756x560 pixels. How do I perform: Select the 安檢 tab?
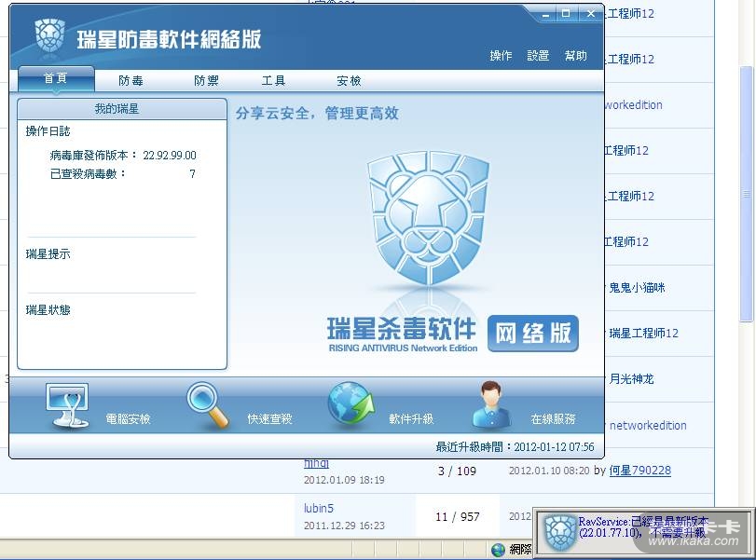tap(349, 80)
